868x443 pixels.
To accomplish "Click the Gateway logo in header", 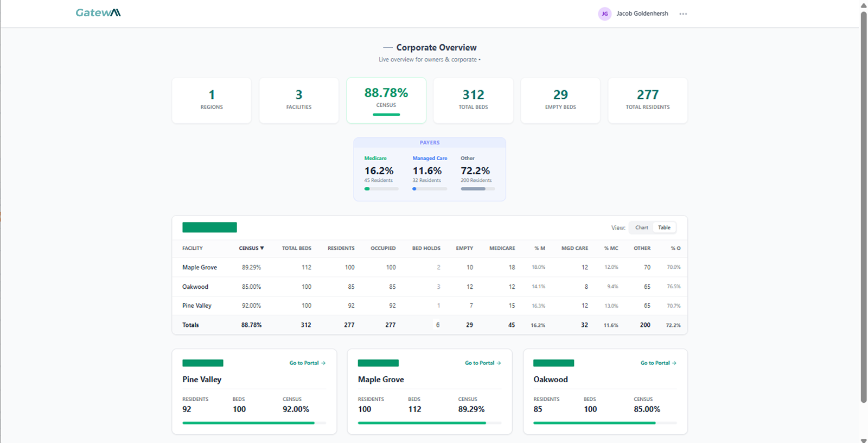I will tap(98, 12).
